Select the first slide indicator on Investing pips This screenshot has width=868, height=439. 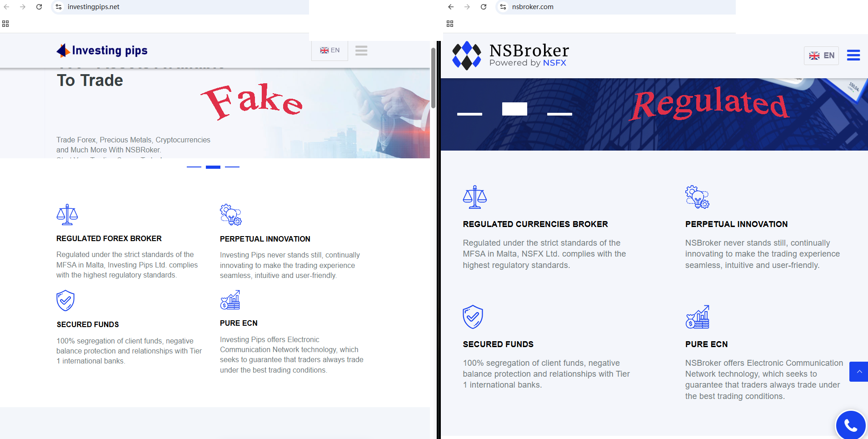(194, 167)
